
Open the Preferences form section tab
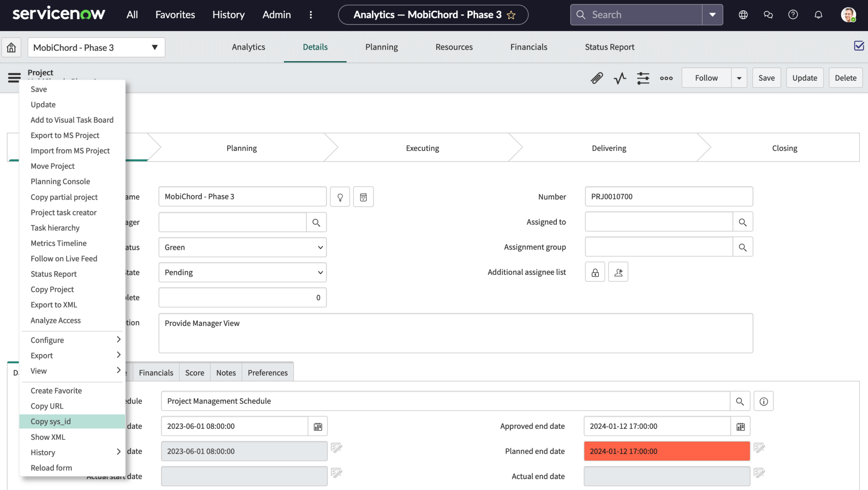click(267, 372)
